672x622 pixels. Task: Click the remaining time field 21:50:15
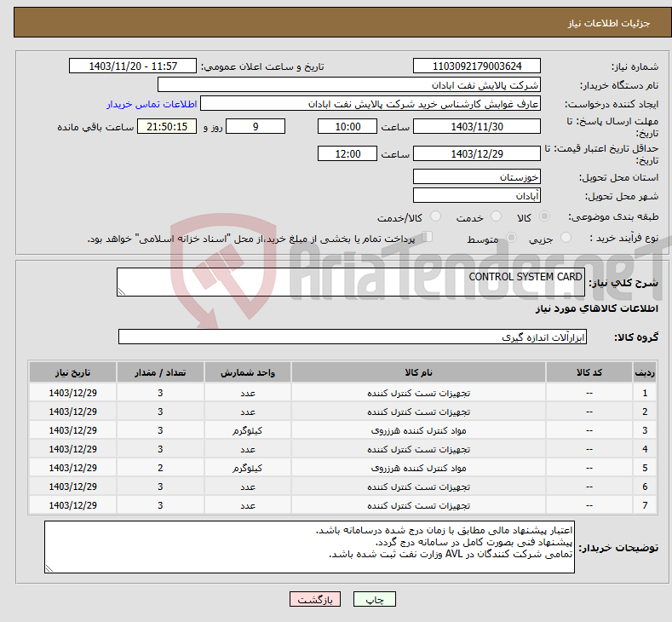(167, 126)
